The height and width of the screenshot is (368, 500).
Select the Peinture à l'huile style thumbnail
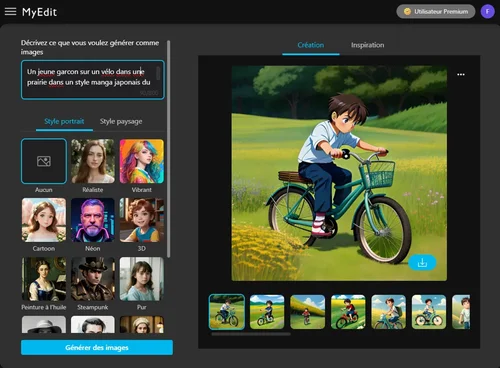[x=44, y=279]
